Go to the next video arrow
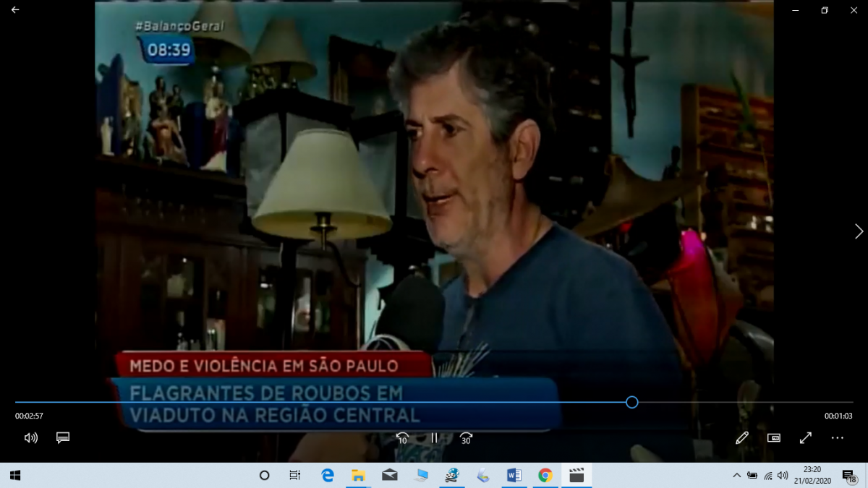This screenshot has width=868, height=488. pos(859,231)
